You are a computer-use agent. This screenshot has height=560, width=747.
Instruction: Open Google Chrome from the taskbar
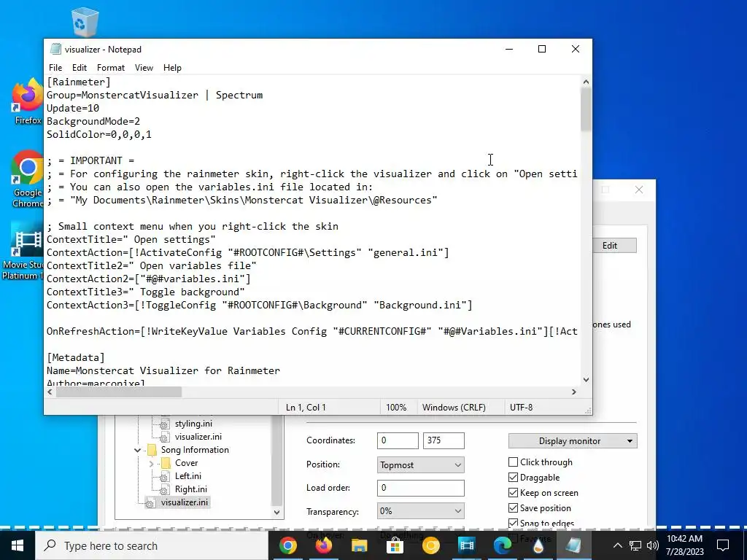pos(287,545)
